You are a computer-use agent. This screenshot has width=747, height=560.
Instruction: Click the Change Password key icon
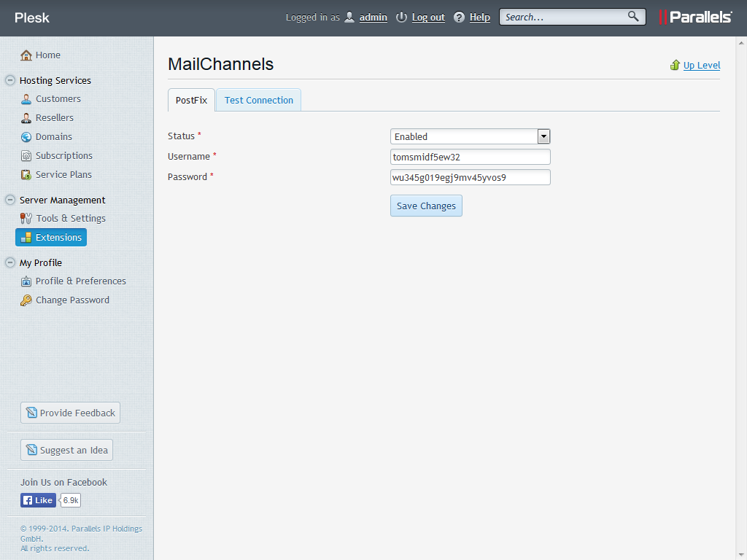point(26,300)
